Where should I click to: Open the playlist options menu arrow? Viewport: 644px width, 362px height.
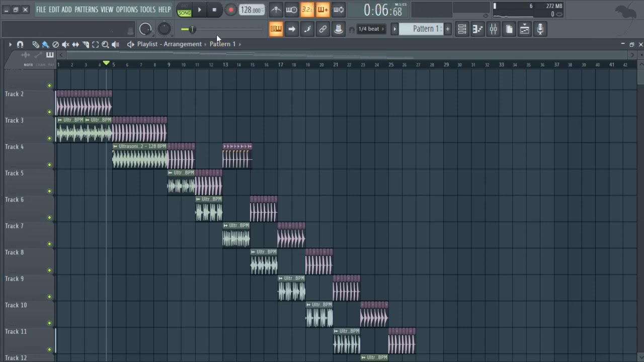click(x=10, y=44)
